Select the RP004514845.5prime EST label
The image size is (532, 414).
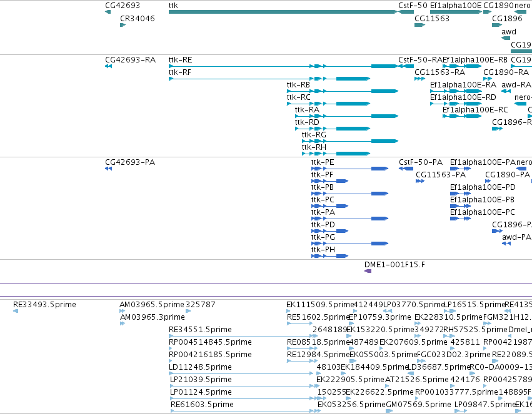[x=210, y=343]
